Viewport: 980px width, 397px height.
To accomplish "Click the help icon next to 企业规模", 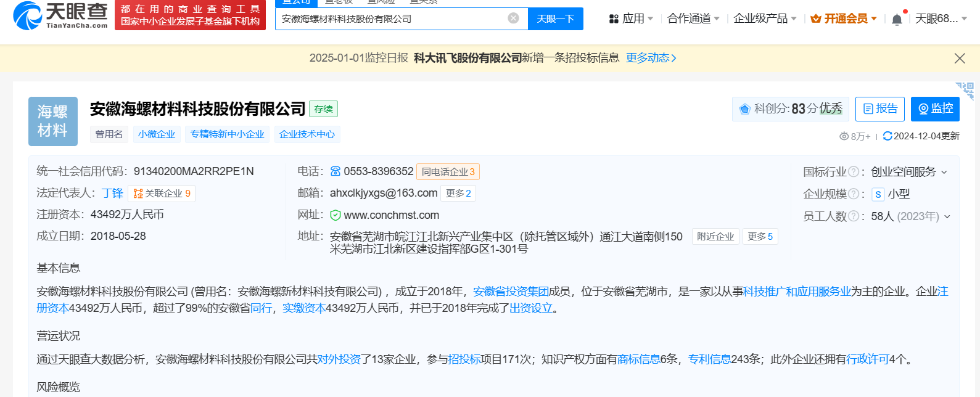I will click(x=854, y=194).
